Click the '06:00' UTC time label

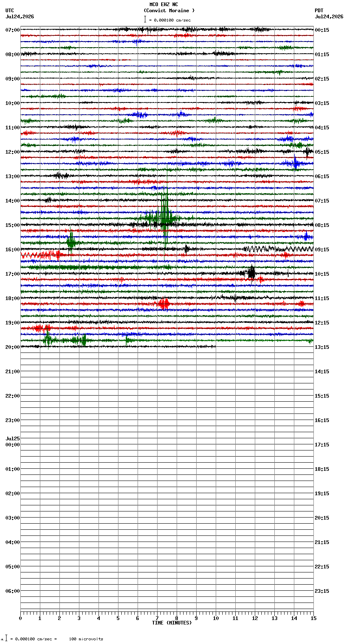[13, 591]
